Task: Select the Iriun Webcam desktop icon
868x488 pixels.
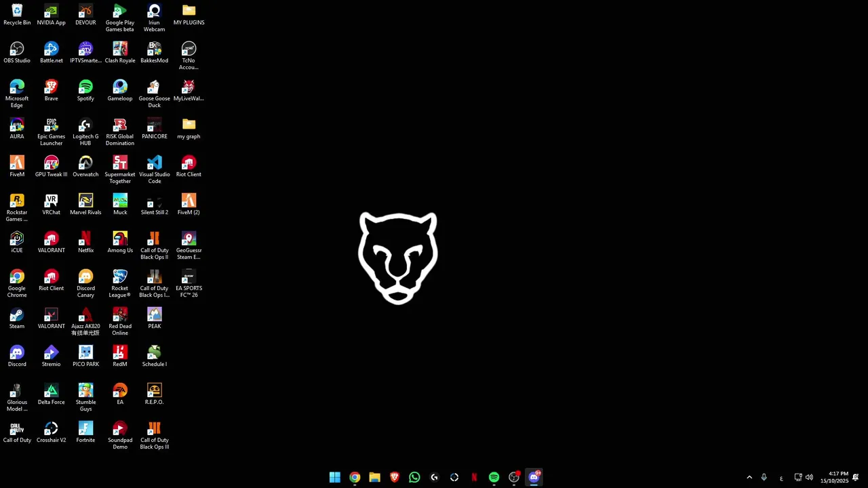Action: pos(155,18)
